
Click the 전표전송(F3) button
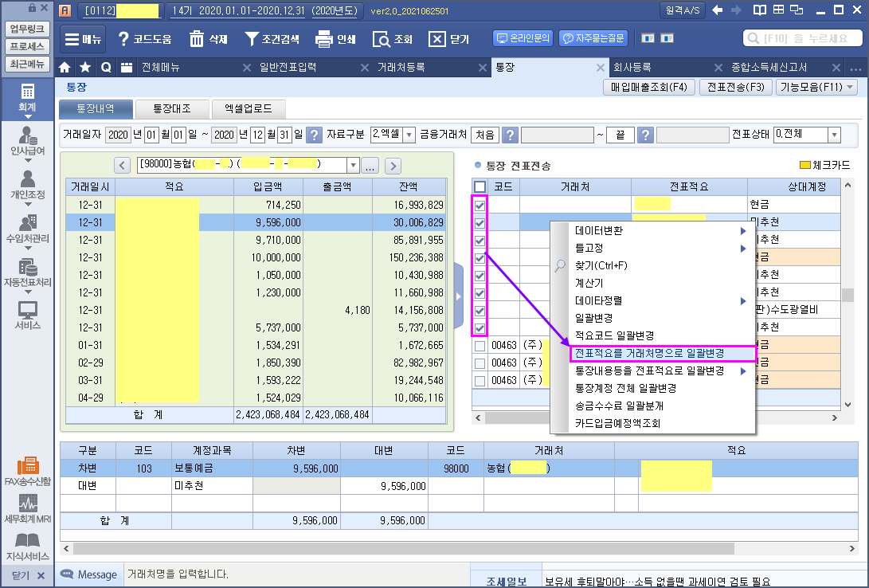coord(735,88)
